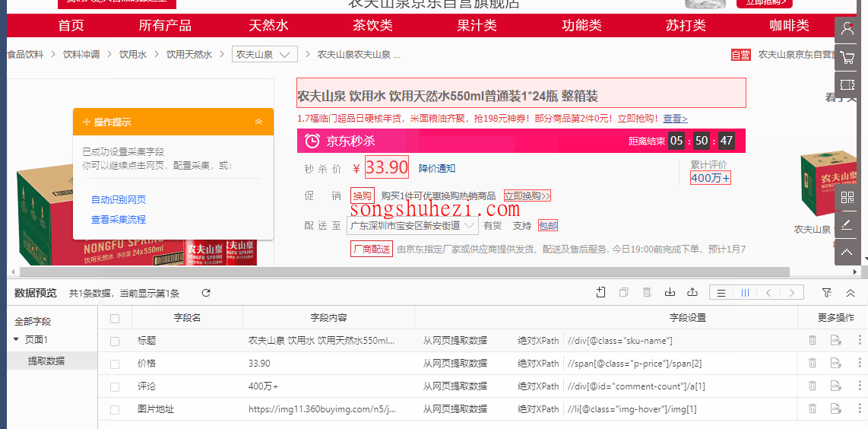The width and height of the screenshot is (868, 429).
Task: Select 提取数据 in the field tree
Action: (46, 361)
